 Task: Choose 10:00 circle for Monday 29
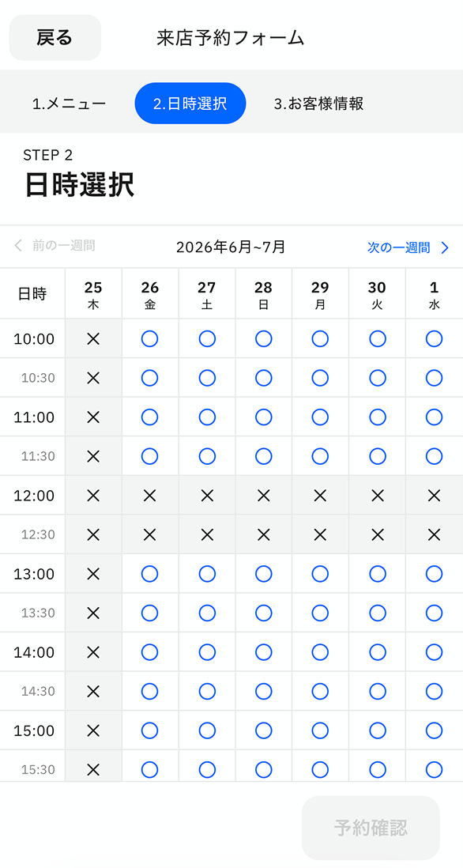point(320,338)
